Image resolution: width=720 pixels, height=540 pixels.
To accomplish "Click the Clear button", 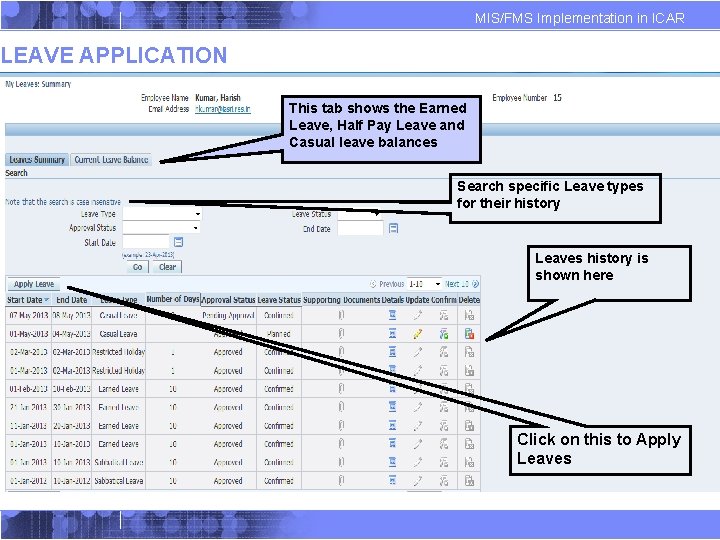I will point(167,267).
